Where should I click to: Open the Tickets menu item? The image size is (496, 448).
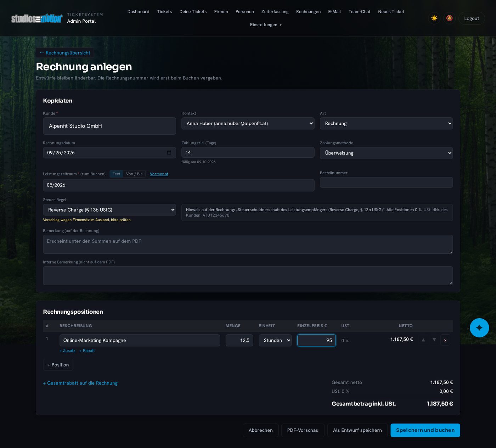coord(164,12)
